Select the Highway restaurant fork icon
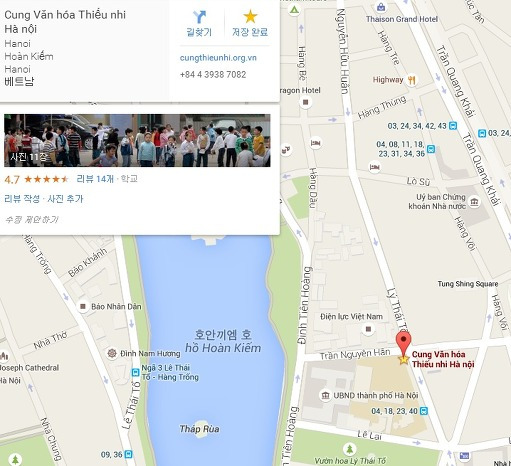Screen dimensions: 511x466 tap(412, 80)
